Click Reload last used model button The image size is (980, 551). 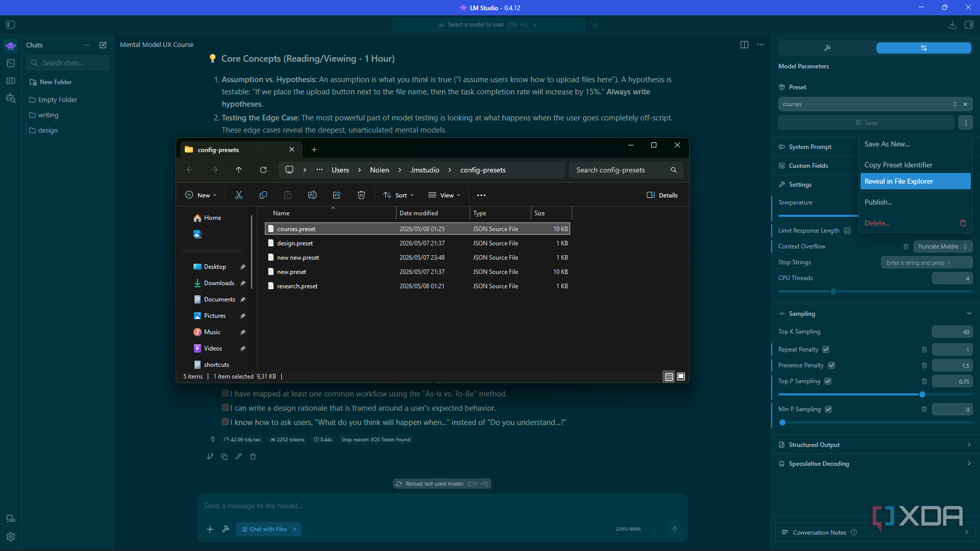pyautogui.click(x=442, y=484)
